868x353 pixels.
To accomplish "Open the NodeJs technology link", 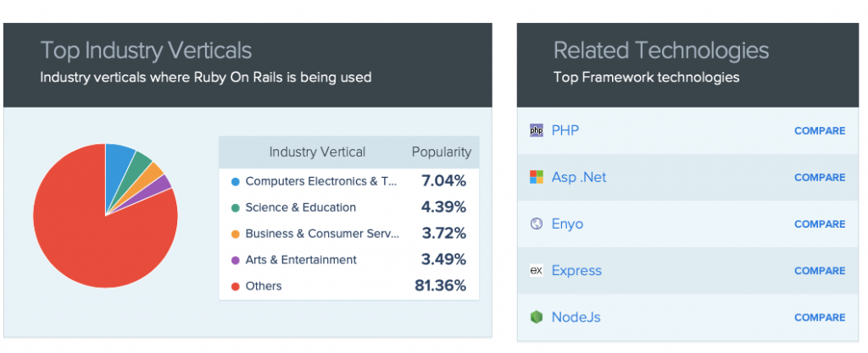I will (576, 317).
